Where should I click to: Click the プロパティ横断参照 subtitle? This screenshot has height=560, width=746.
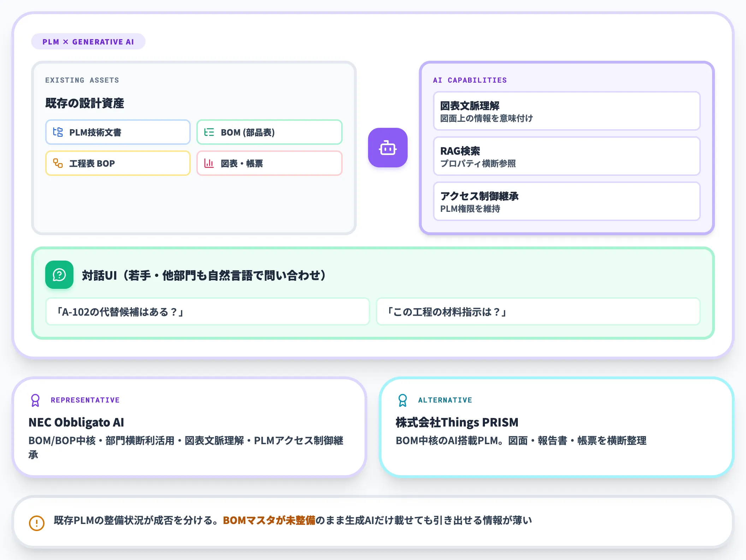point(478,163)
